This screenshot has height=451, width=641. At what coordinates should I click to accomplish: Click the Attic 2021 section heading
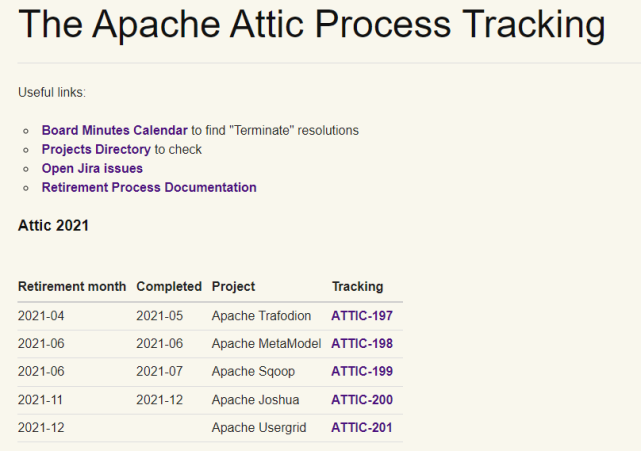(x=53, y=226)
